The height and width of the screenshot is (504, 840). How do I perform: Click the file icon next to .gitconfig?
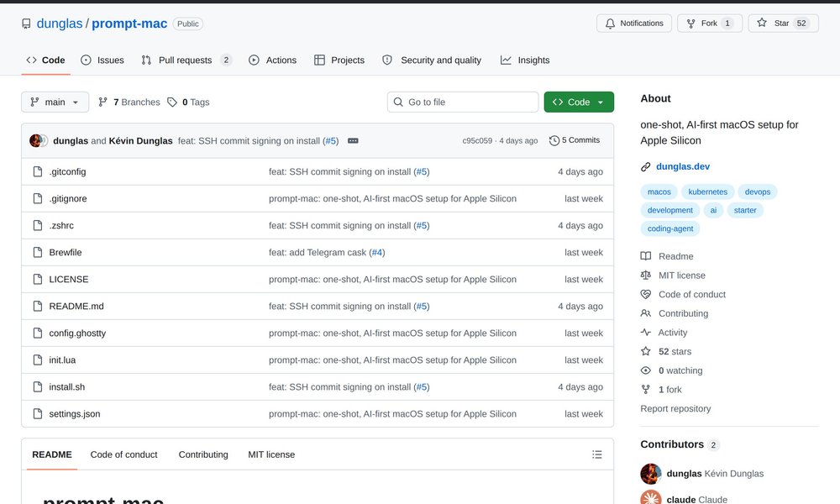click(x=38, y=171)
